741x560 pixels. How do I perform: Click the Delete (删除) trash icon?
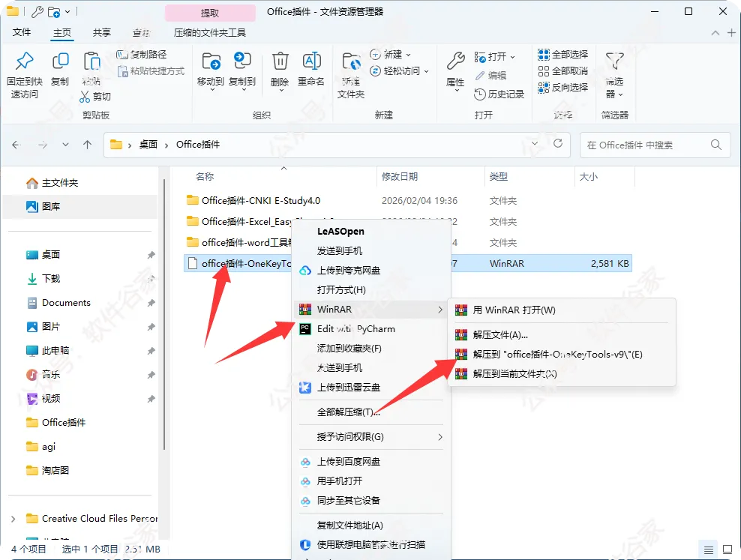point(280,61)
